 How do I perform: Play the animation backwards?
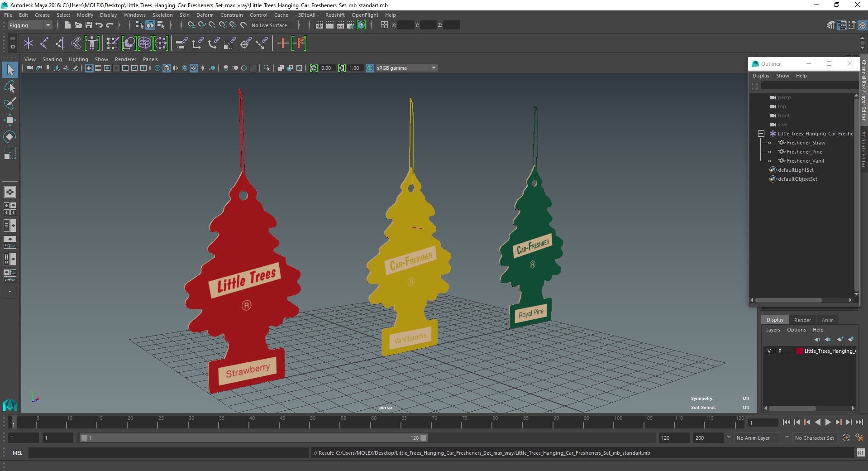pos(817,422)
